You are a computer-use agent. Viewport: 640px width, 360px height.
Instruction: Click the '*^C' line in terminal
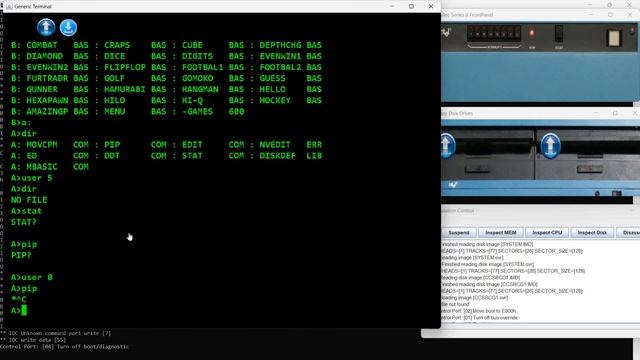pos(18,300)
